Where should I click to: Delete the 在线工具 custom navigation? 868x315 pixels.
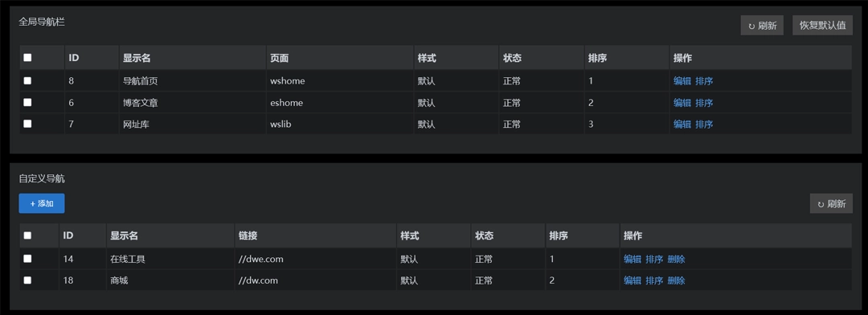pos(677,259)
